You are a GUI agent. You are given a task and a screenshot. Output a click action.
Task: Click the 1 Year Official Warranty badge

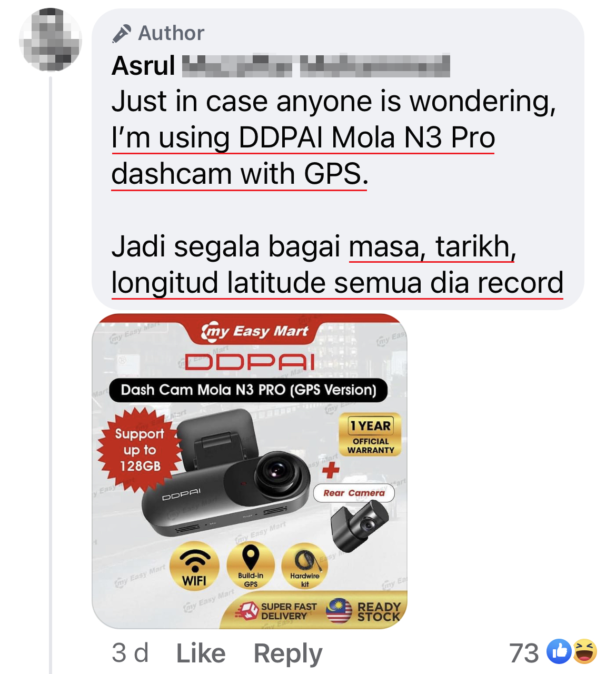point(371,435)
